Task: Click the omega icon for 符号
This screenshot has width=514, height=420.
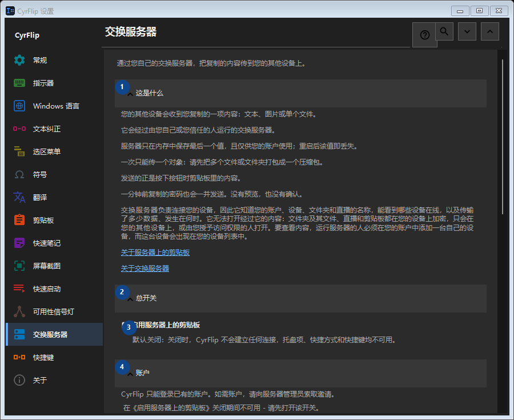Action: (x=19, y=174)
